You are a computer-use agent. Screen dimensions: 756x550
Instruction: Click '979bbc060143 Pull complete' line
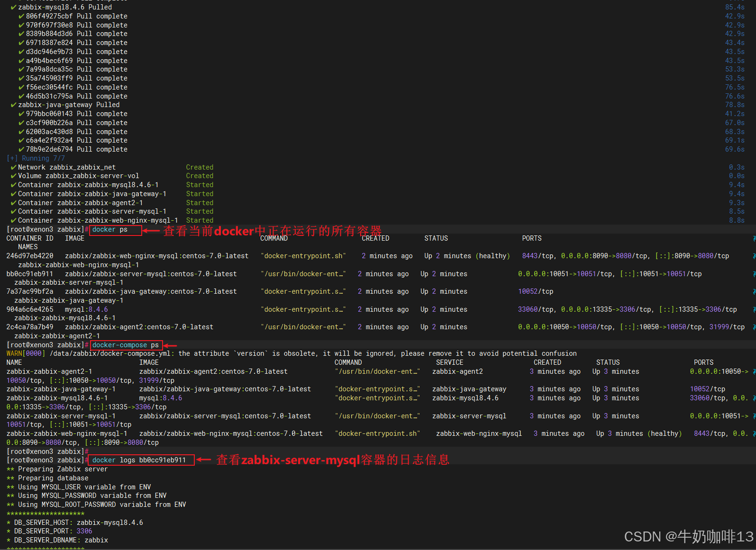pos(73,114)
